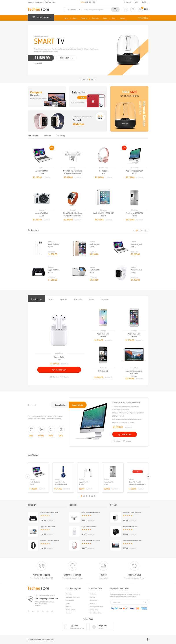Screen dimensions: 176x644
Task: Go to next Special Offer with right arrow
Action: tap(35, 405)
